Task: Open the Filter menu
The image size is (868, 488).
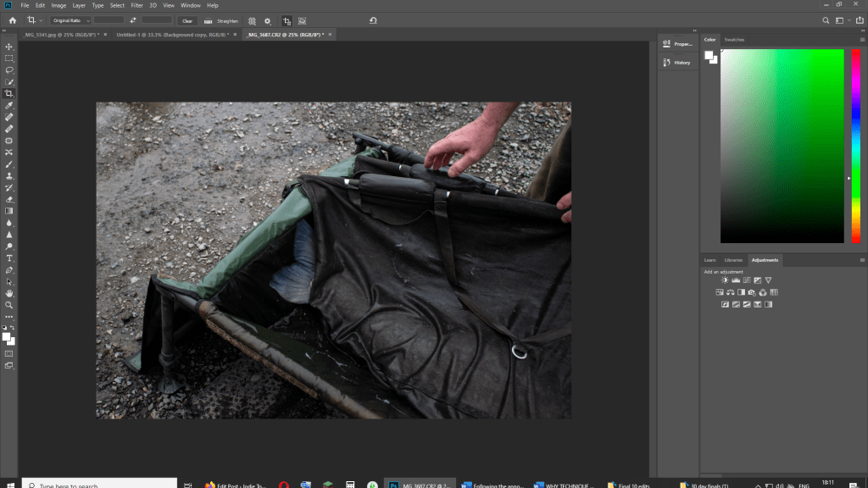Action: point(136,5)
